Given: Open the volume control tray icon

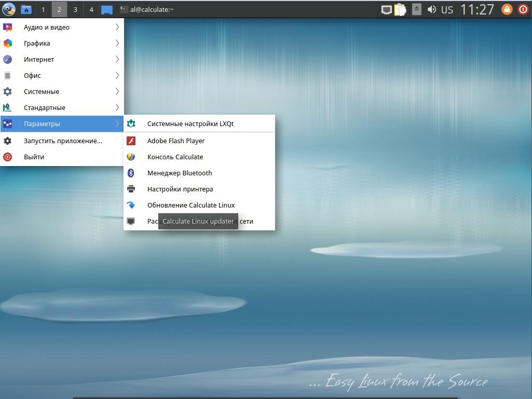Looking at the screenshot, I should 432,9.
